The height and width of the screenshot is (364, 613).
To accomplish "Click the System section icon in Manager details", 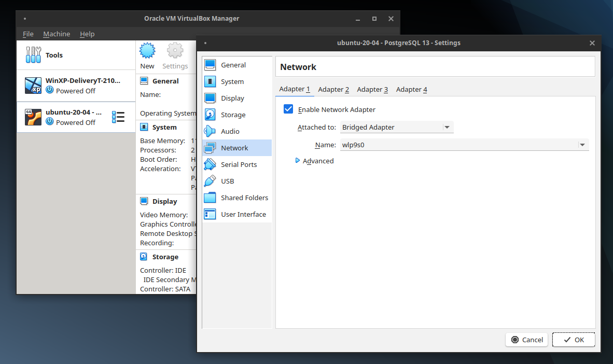I will click(x=144, y=127).
